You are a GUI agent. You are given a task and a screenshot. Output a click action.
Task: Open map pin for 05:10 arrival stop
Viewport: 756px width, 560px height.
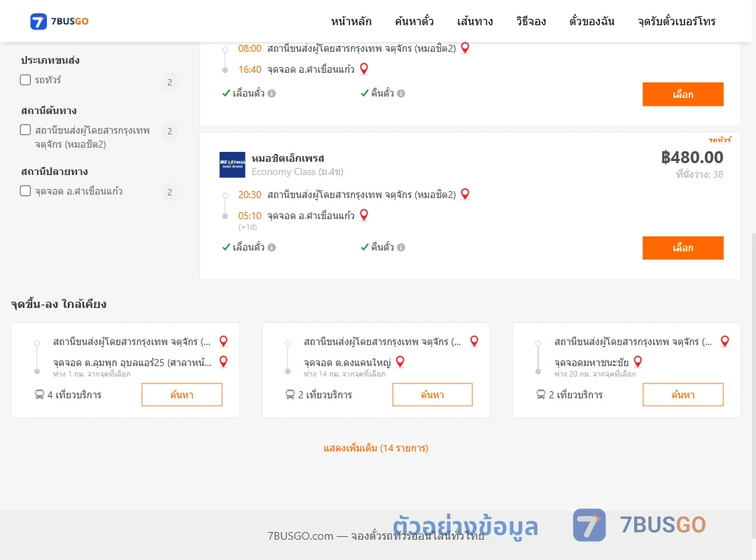364,215
